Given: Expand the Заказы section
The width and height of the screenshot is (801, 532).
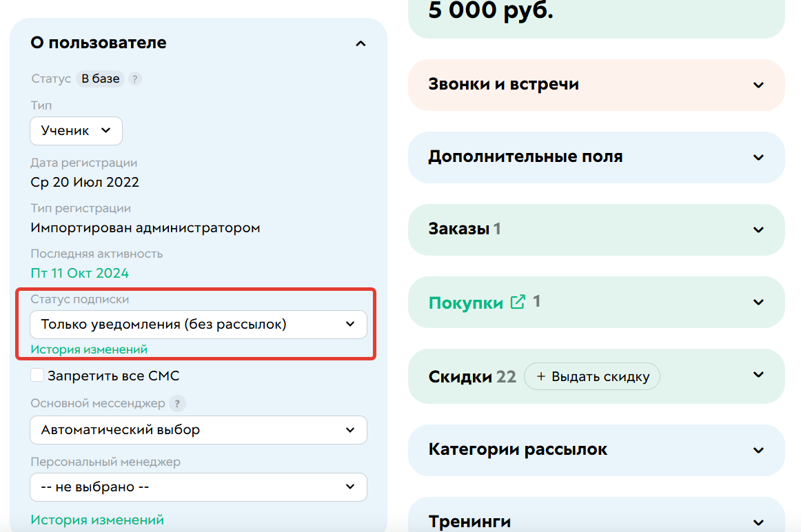Looking at the screenshot, I should pos(758,229).
